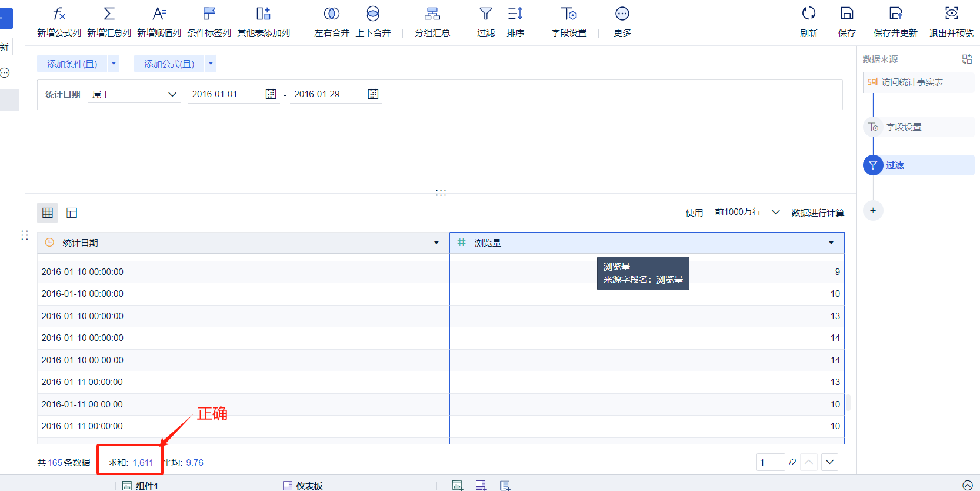The width and height of the screenshot is (980, 491).
Task: Open the 前1000万行 row limit dropdown
Action: (747, 212)
